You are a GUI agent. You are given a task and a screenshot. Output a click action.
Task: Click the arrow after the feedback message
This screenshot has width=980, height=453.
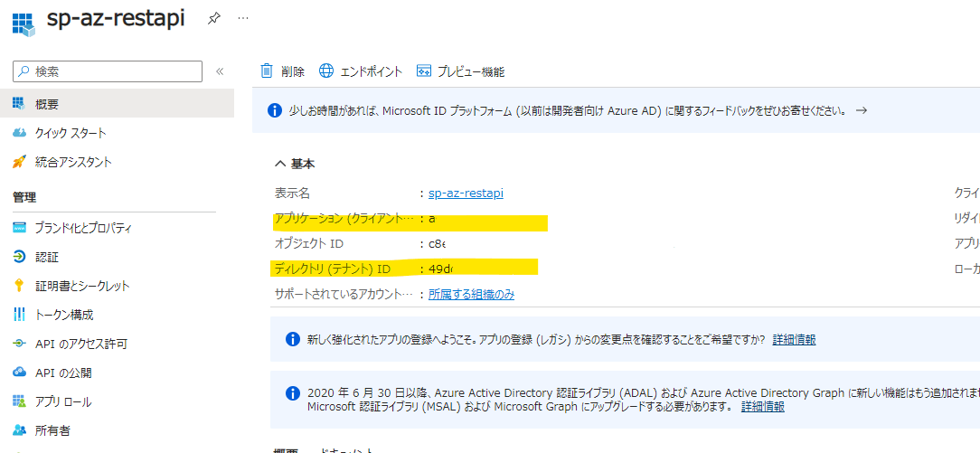(x=862, y=110)
